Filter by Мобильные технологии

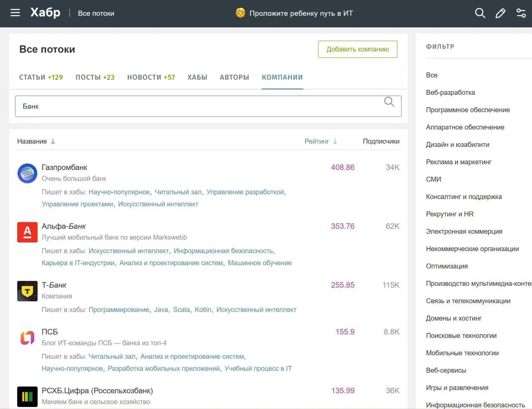pyautogui.click(x=463, y=353)
